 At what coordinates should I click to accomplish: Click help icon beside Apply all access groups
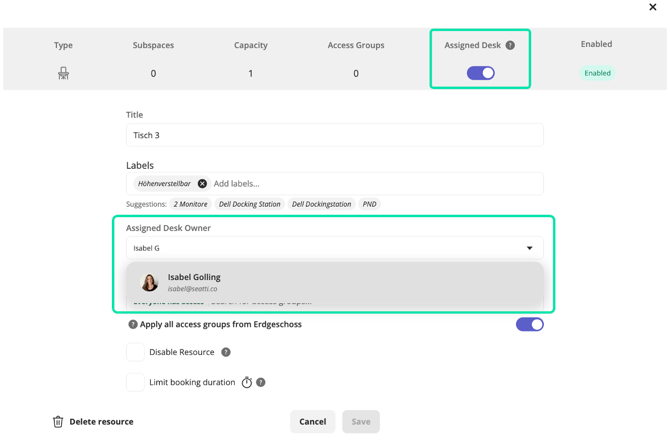[x=133, y=325]
